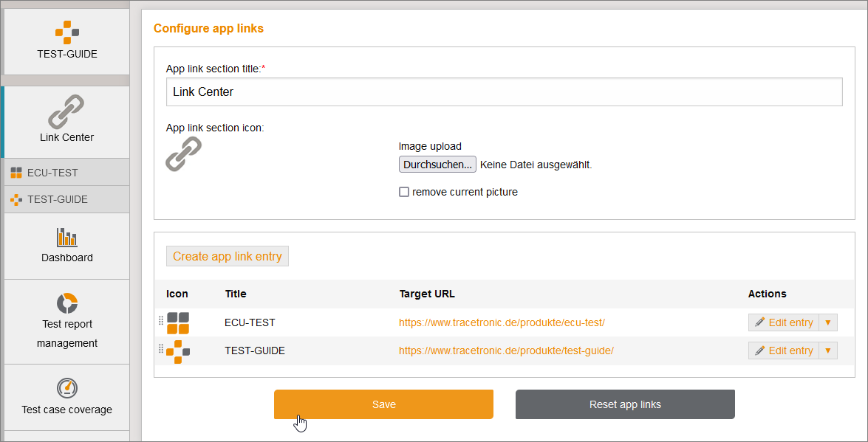Click Reset app links
This screenshot has width=868, height=442.
625,404
